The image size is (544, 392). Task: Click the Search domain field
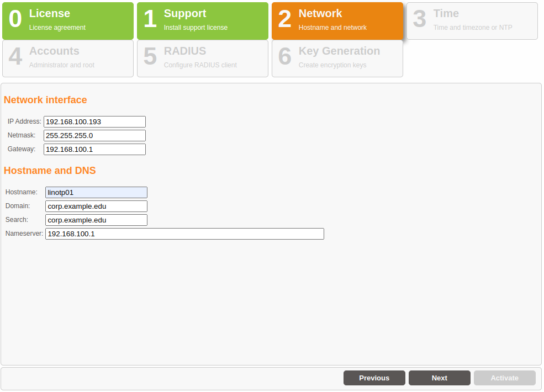(x=96, y=220)
